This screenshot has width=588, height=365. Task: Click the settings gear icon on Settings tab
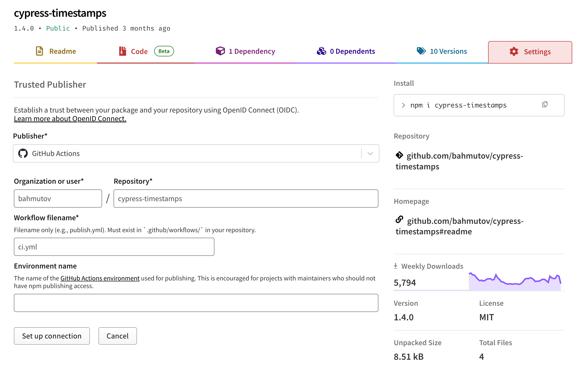point(514,51)
